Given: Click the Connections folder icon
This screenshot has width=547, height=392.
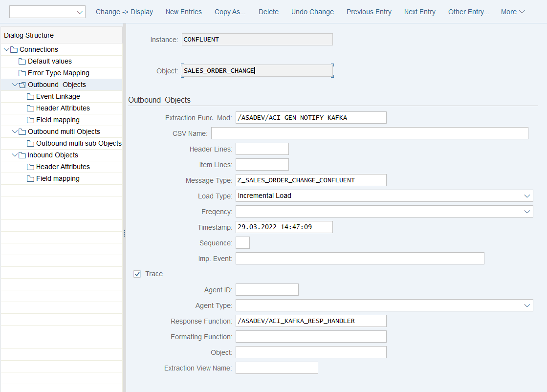Looking at the screenshot, I should [x=14, y=49].
